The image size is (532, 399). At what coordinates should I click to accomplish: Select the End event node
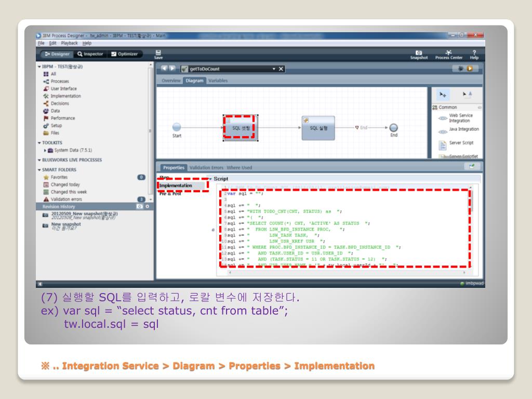coord(393,128)
